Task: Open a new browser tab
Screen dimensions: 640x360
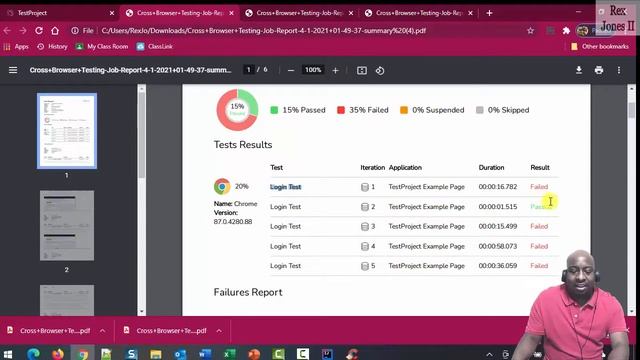Action: coord(489,13)
